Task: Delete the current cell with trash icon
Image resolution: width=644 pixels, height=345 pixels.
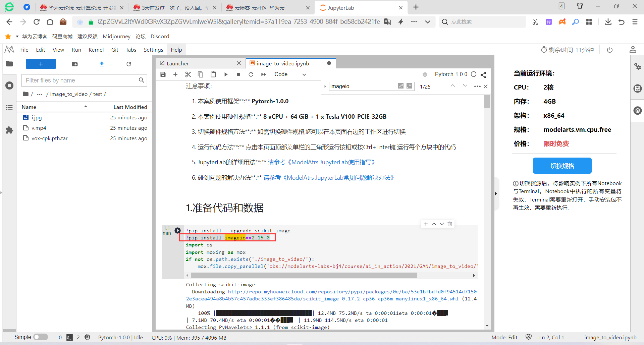Action: click(450, 224)
